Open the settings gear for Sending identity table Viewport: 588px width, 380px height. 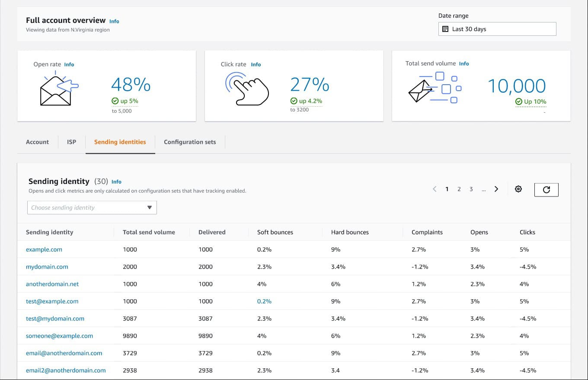(x=518, y=189)
